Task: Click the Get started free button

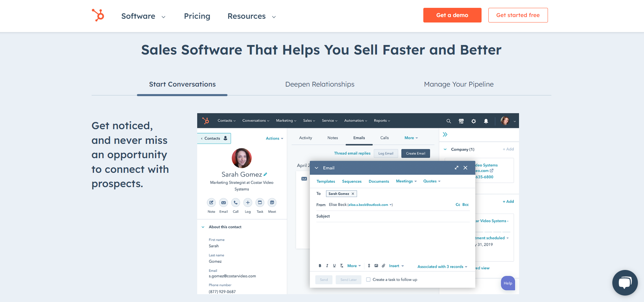Action: point(518,15)
